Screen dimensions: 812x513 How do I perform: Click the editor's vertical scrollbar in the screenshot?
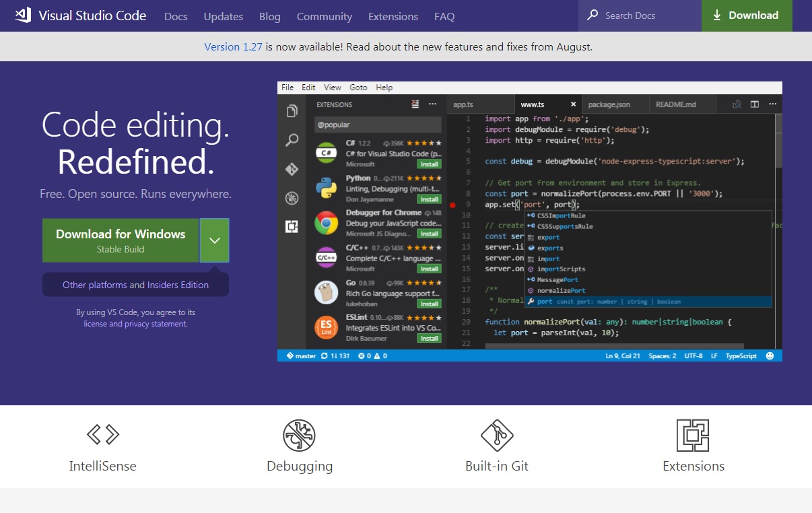778,141
